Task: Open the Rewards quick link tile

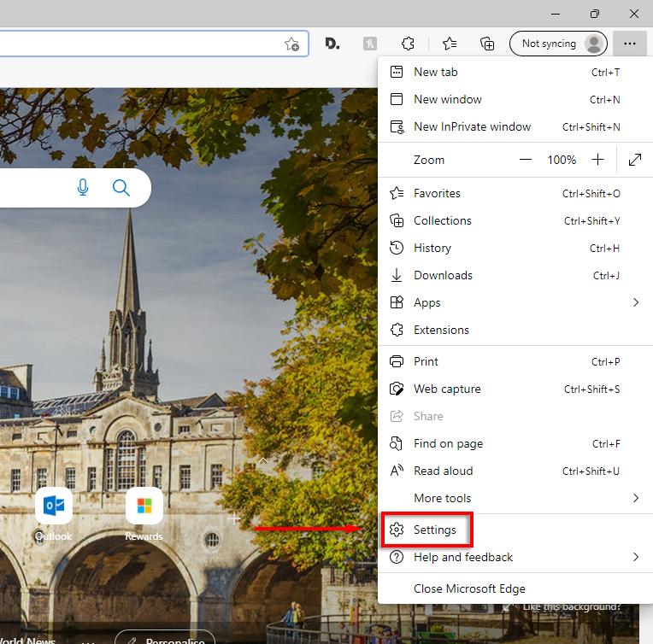Action: point(144,506)
